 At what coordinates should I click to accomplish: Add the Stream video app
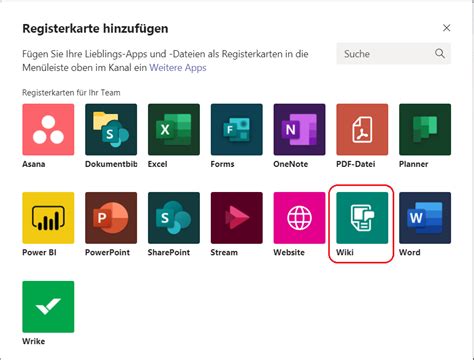click(237, 218)
